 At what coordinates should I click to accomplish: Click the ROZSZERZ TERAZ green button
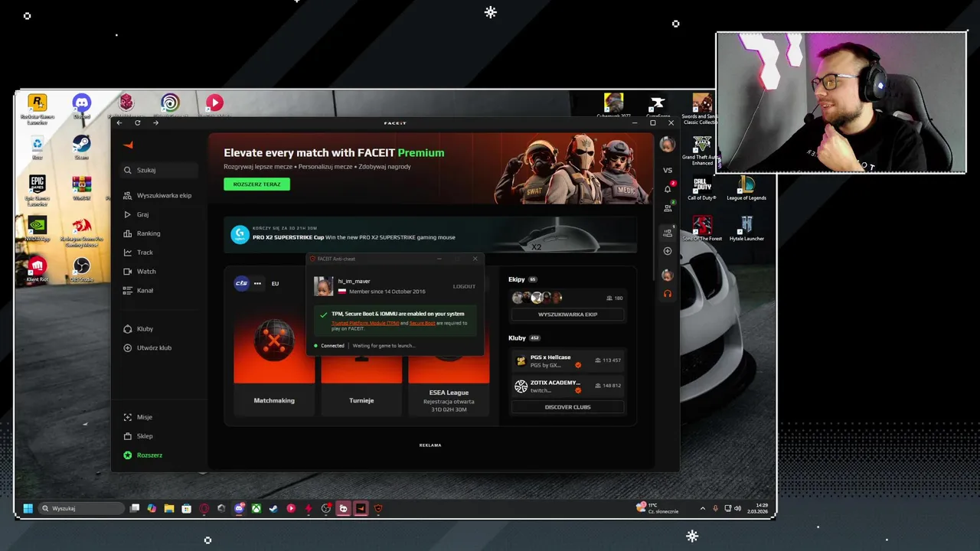(256, 184)
